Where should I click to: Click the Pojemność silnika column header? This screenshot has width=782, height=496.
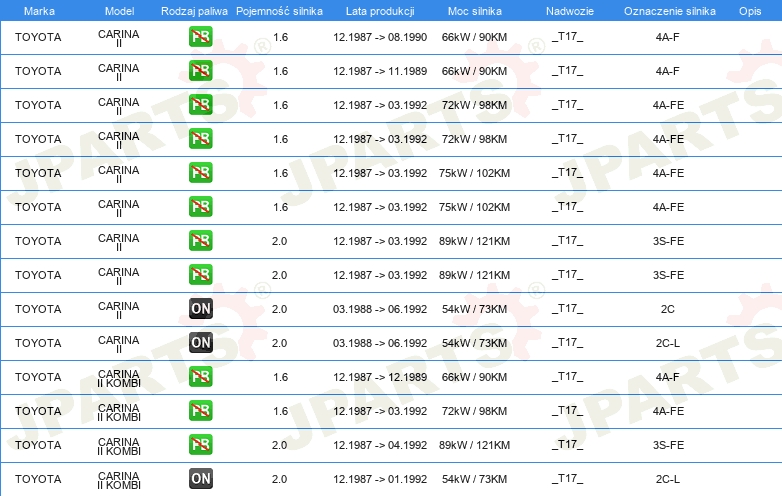pyautogui.click(x=280, y=10)
